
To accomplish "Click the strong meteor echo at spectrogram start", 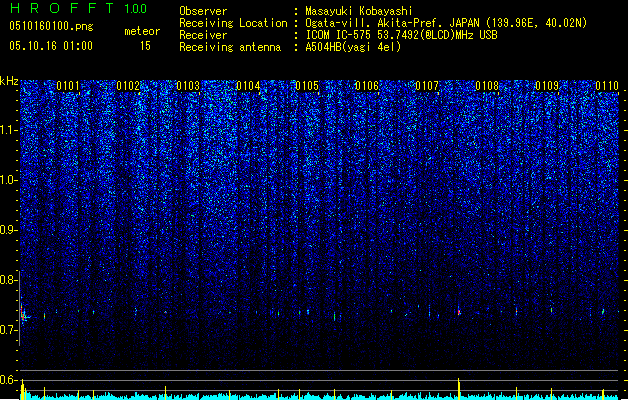I will click(x=24, y=314).
